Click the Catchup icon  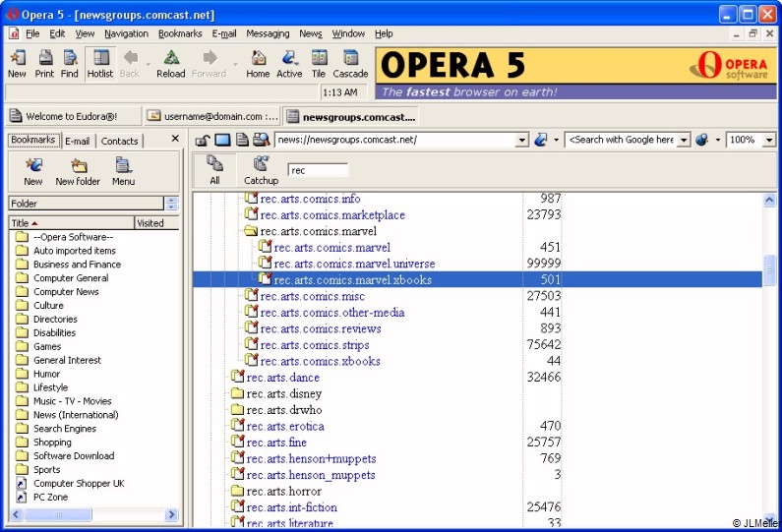(261, 170)
